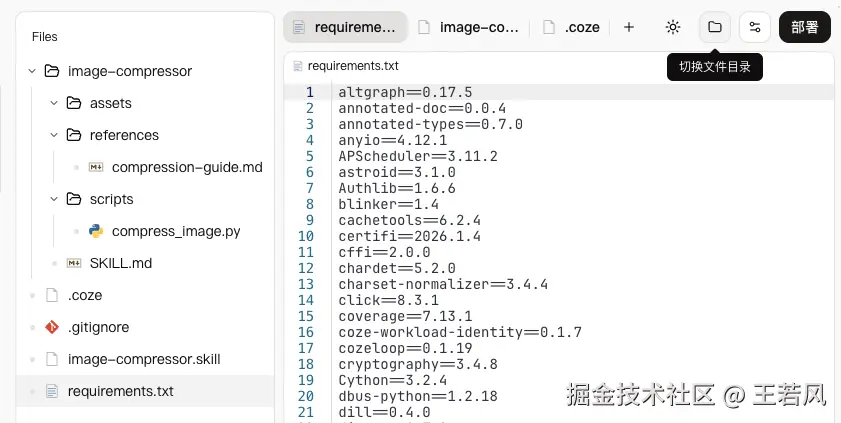This screenshot has width=841, height=423.
Task: Switch to the .coze tab
Action: point(571,27)
